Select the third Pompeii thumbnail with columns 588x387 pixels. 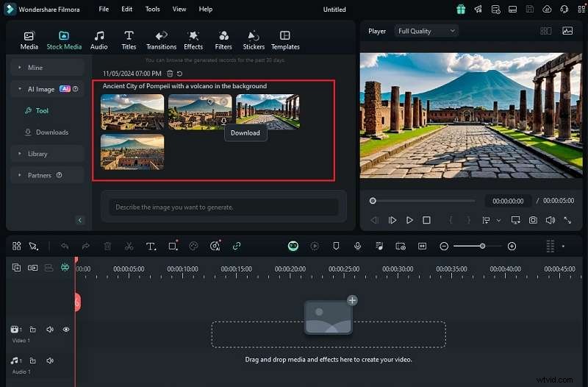(x=268, y=112)
